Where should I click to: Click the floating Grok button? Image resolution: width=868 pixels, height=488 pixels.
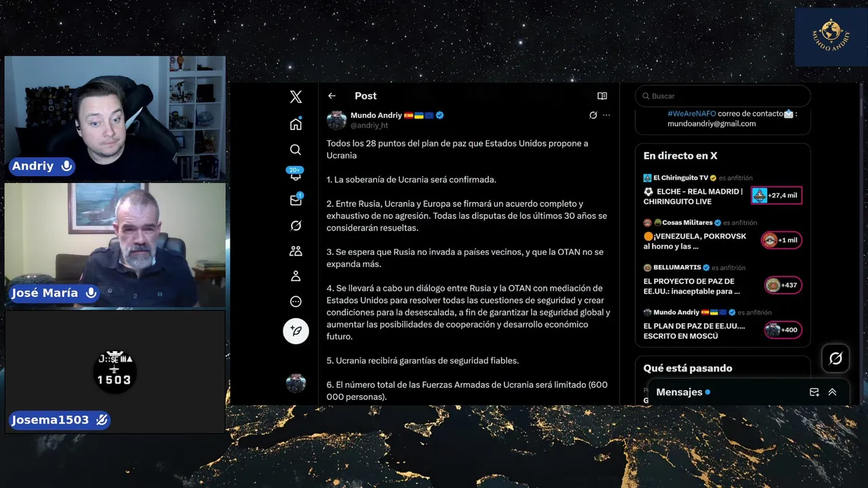(835, 359)
